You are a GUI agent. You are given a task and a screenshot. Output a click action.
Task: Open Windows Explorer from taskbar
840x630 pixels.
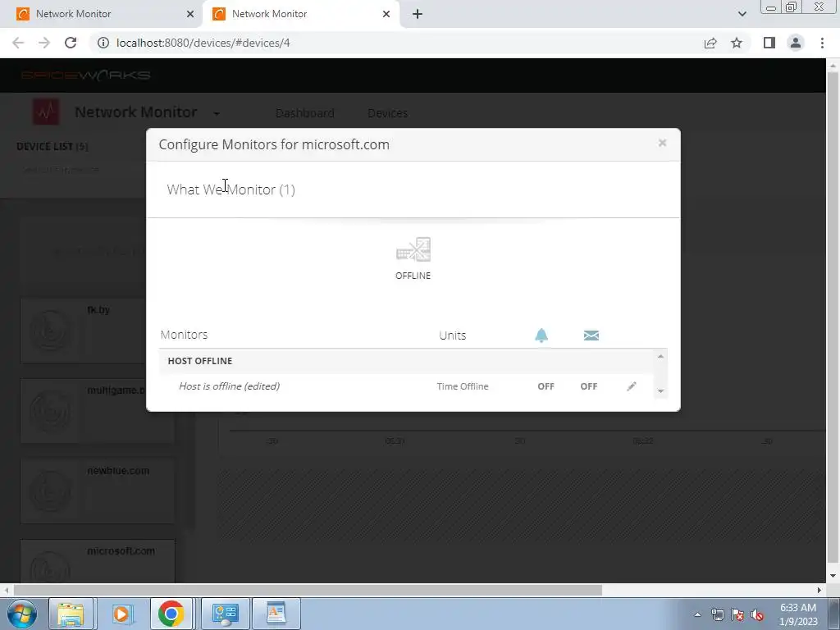[x=71, y=614]
